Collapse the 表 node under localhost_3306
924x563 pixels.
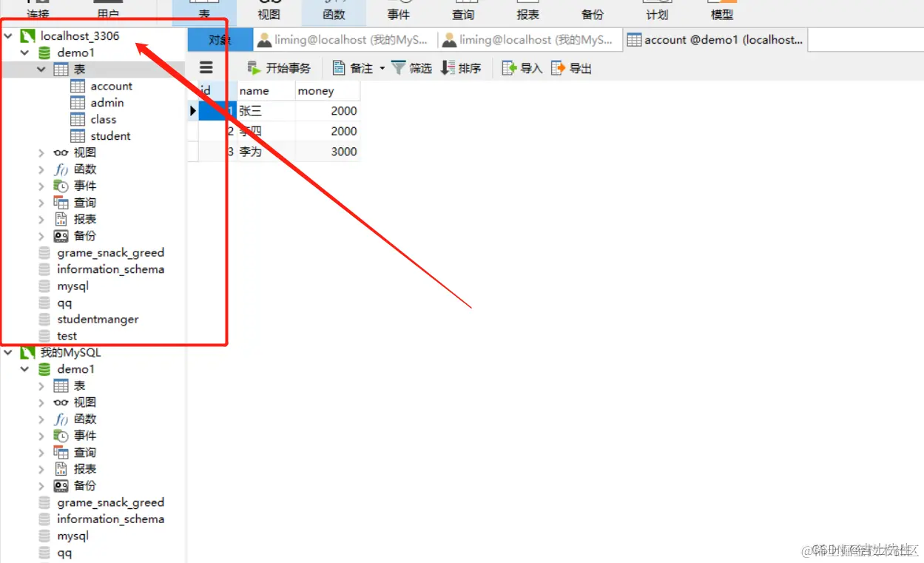click(41, 70)
